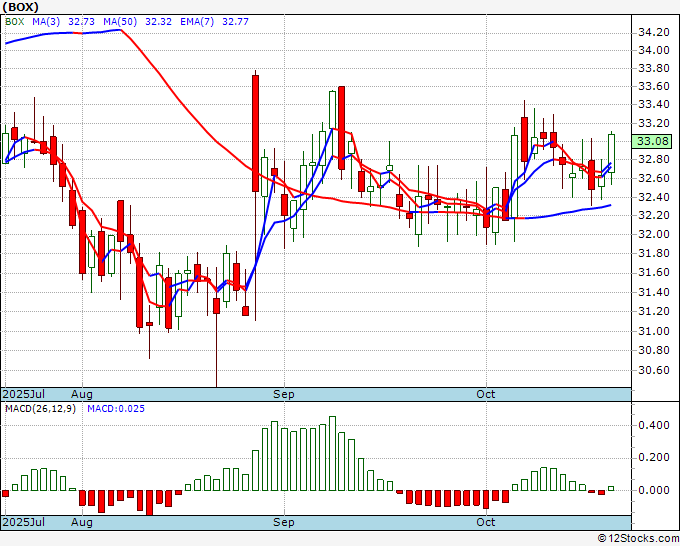Click the 12Stocks.com copyright link

pyautogui.click(x=638, y=539)
